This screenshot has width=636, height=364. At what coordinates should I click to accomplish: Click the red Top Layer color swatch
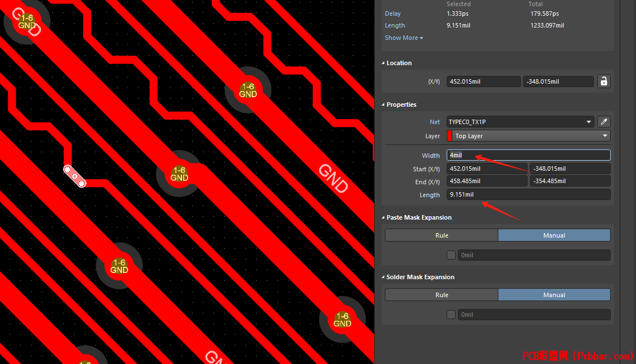pyautogui.click(x=449, y=136)
